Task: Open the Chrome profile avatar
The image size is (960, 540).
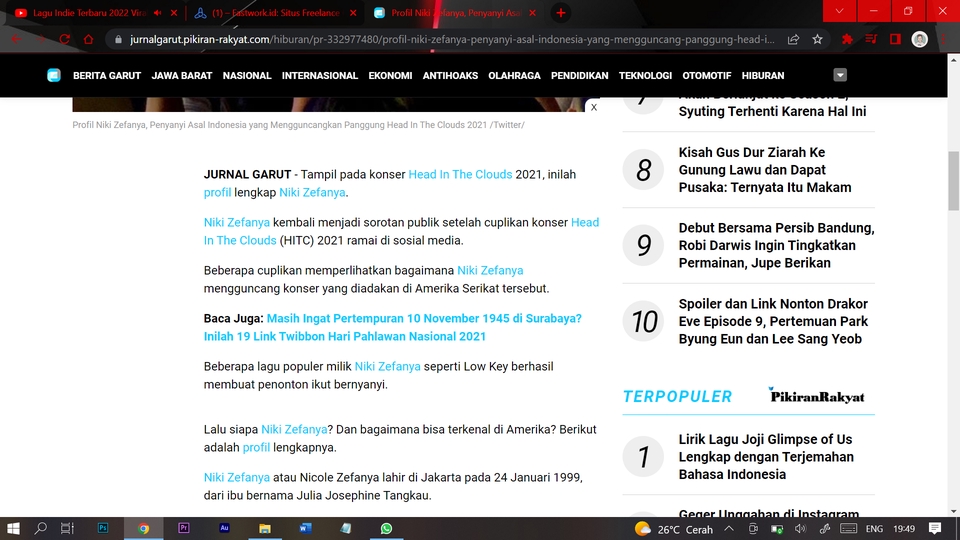Action: coord(920,39)
